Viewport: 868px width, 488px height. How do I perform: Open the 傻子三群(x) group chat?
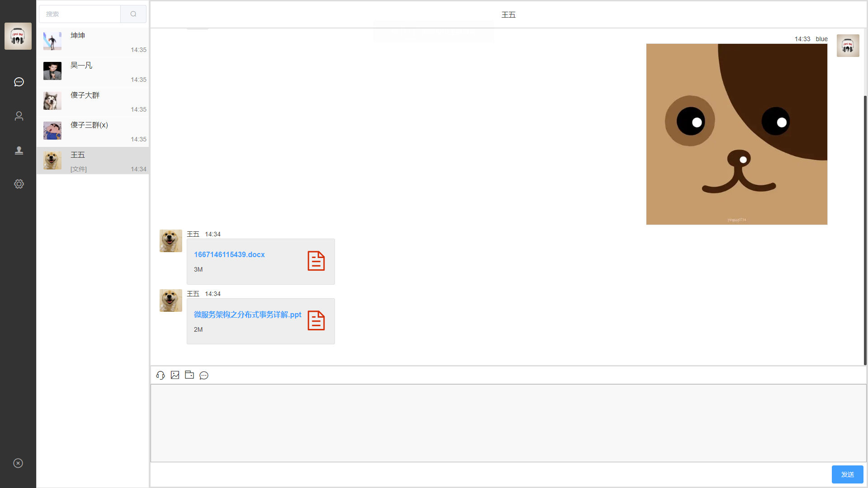[93, 131]
